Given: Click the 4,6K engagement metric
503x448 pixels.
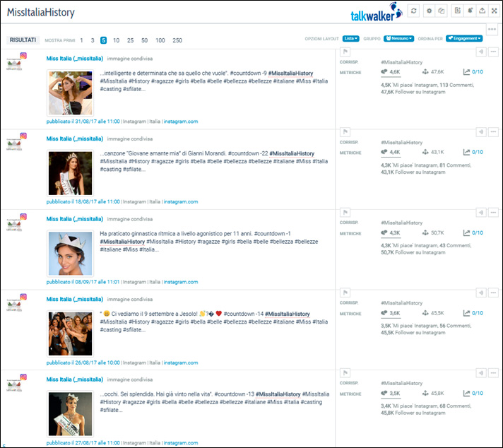Looking at the screenshot, I should (391, 72).
